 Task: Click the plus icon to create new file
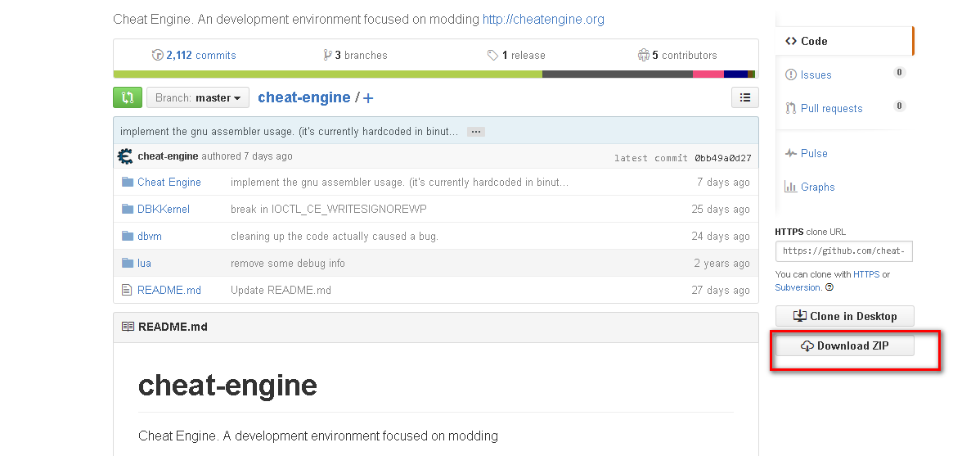368,98
